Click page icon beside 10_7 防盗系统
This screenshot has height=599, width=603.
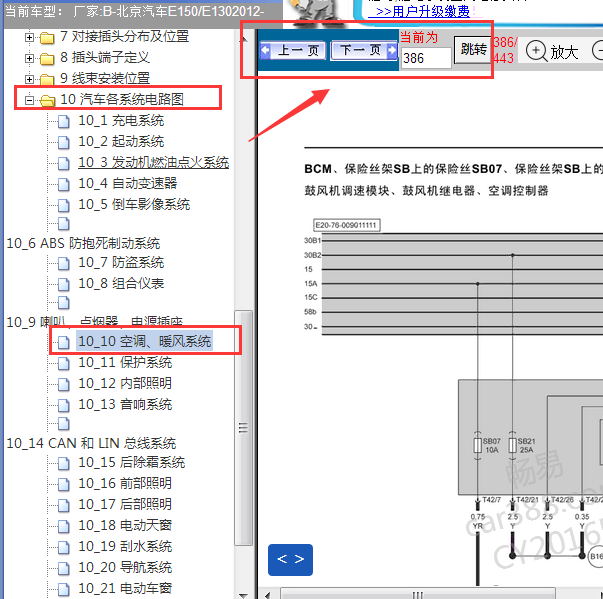[x=64, y=263]
